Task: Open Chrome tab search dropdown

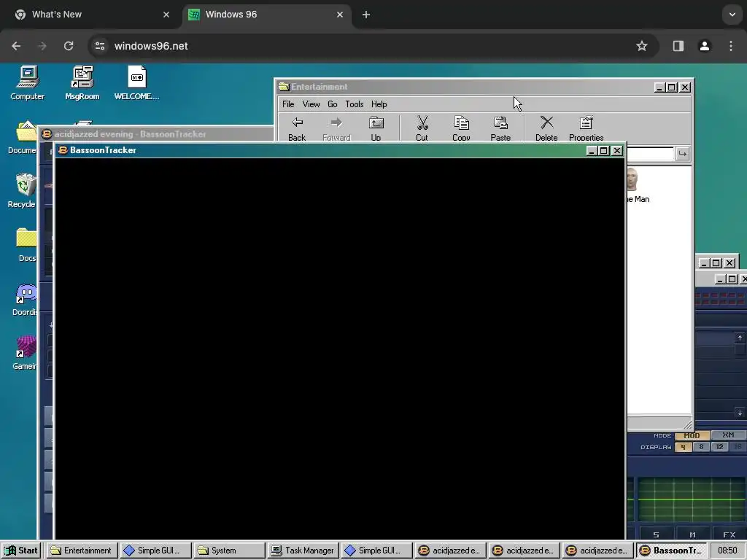Action: (732, 15)
